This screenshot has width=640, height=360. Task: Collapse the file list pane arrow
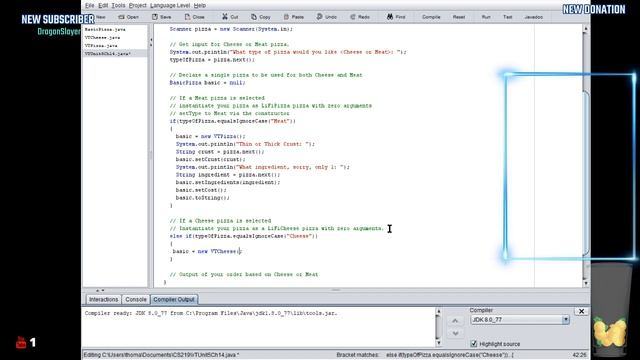151,40
